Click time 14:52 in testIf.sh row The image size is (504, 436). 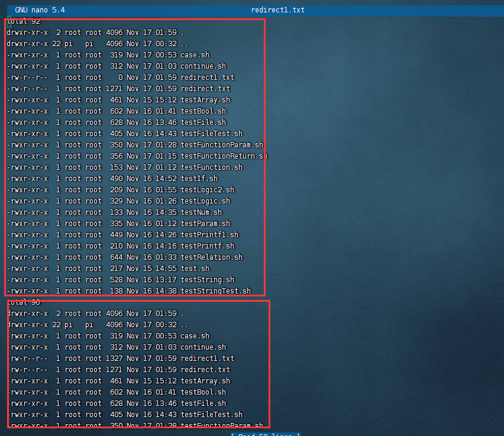[166, 179]
